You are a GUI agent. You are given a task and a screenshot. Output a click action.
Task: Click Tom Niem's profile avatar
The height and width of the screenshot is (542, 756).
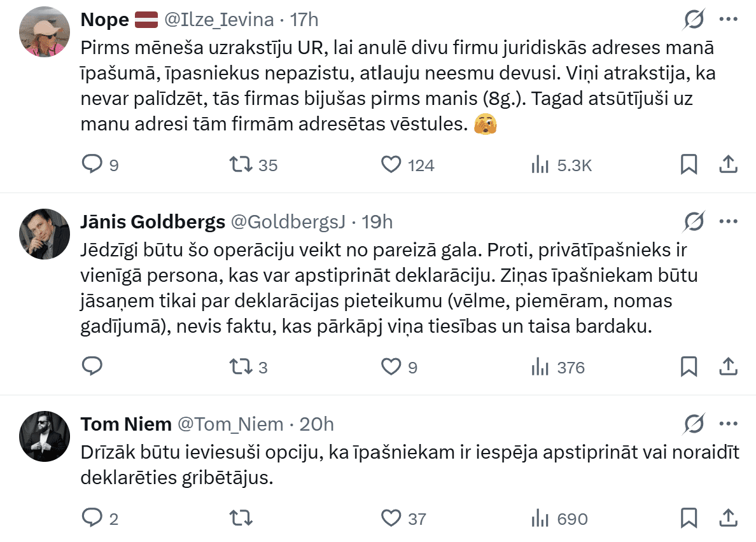(x=45, y=436)
